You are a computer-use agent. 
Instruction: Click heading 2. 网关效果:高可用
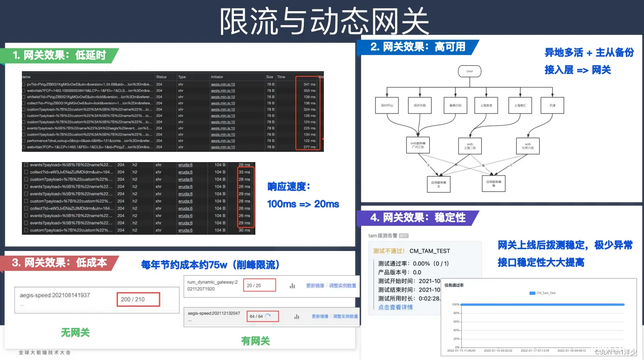pyautogui.click(x=418, y=47)
